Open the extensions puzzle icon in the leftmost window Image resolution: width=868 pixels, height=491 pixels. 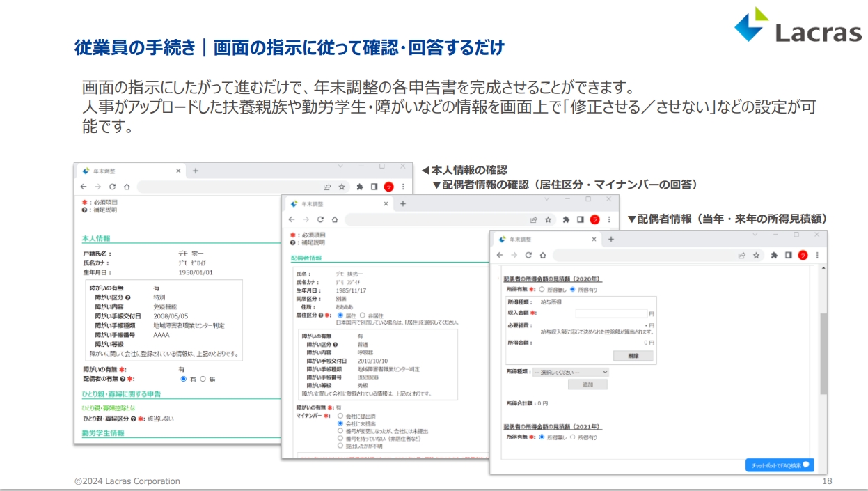coord(360,187)
